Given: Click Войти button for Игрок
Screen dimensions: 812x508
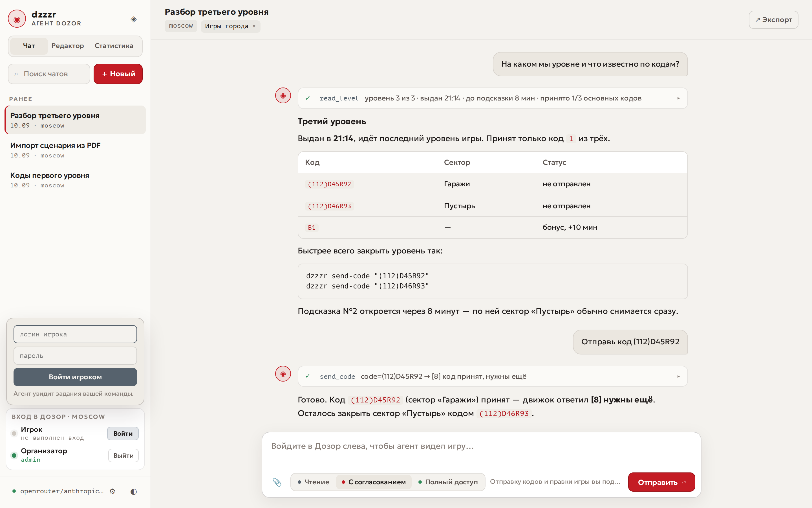Looking at the screenshot, I should click(123, 433).
